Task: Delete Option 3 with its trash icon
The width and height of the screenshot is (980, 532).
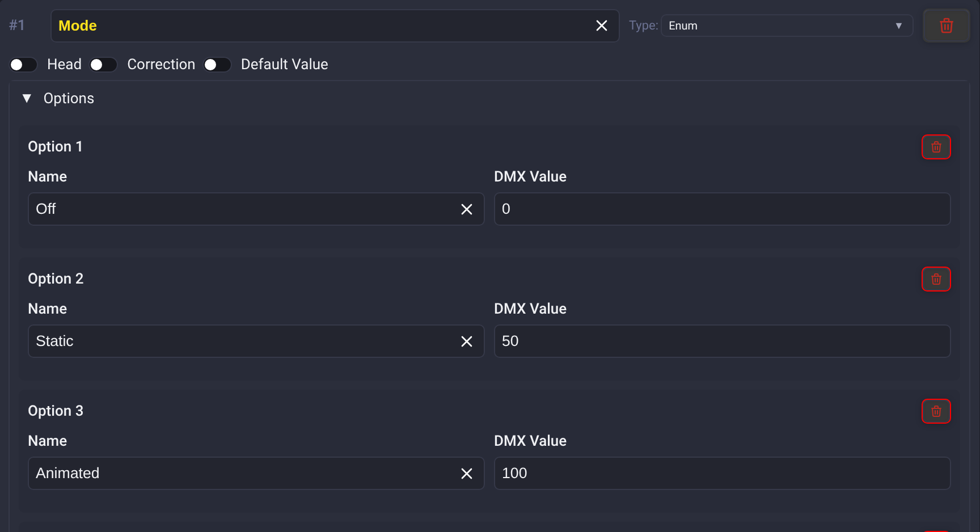Action: coord(936,411)
